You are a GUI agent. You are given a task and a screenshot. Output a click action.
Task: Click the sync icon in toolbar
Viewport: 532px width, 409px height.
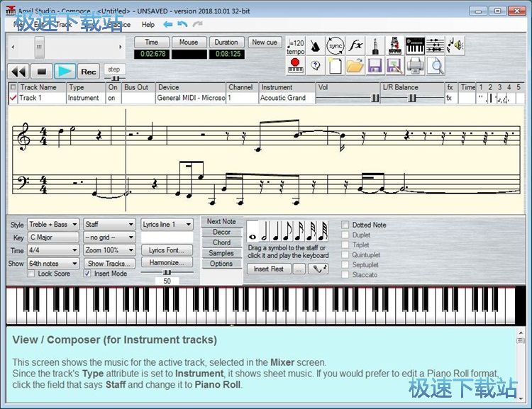pyautogui.click(x=336, y=45)
